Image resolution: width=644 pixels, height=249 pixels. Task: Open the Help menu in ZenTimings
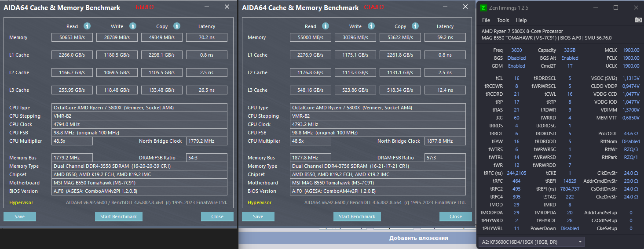coord(521,20)
